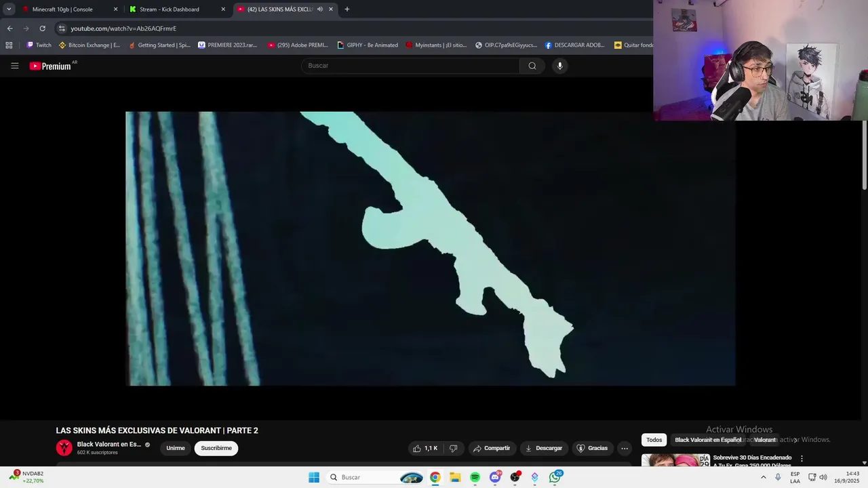
Task: Click the Gracias button
Action: (592, 448)
